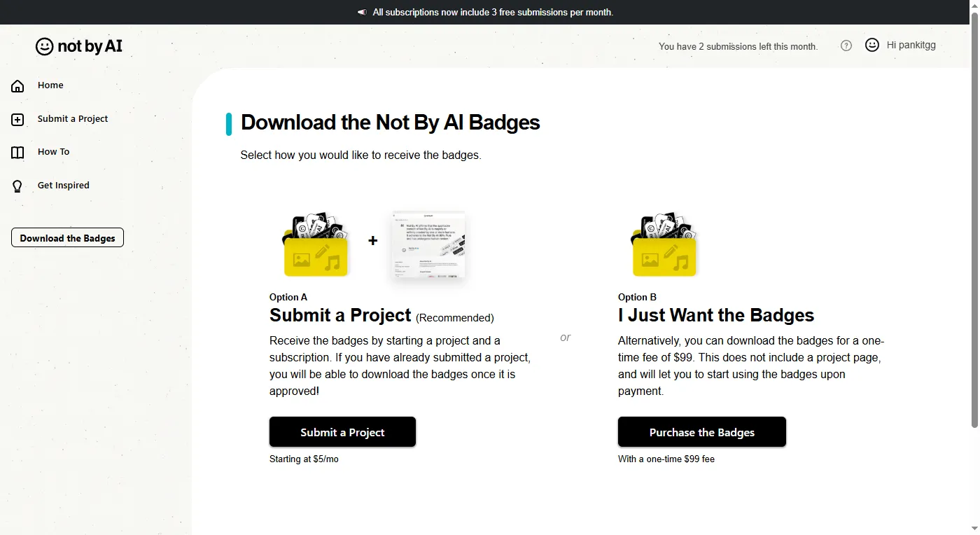The width and height of the screenshot is (980, 535).
Task: Open the Home menu item
Action: (50, 85)
